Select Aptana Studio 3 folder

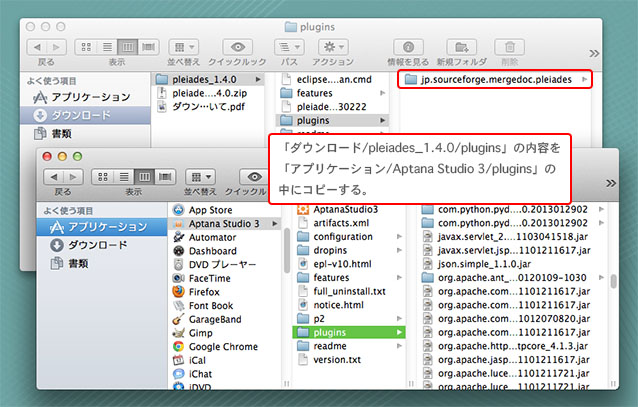(x=225, y=224)
